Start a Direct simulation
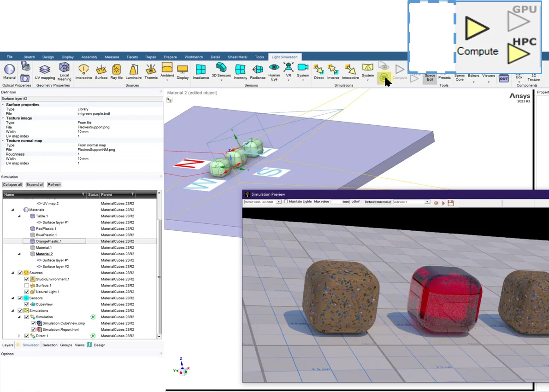The image size is (549, 392). pos(319,72)
